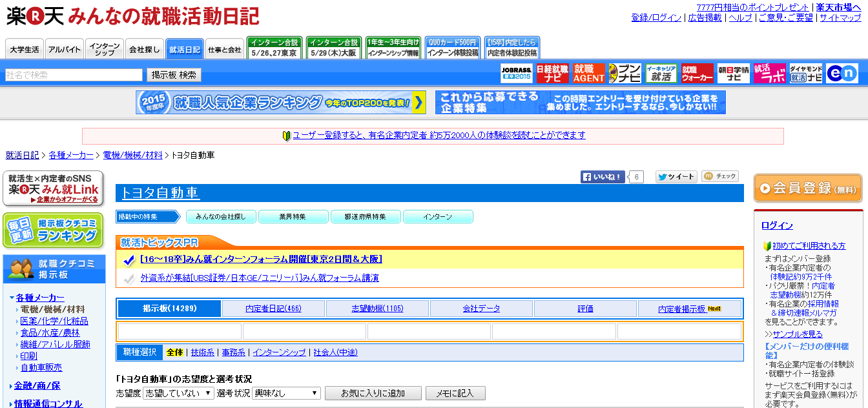Image resolution: width=868 pixels, height=408 pixels.
Task: Open 1年生~3年生向け インターンシップ情報 tab
Action: pos(393,48)
